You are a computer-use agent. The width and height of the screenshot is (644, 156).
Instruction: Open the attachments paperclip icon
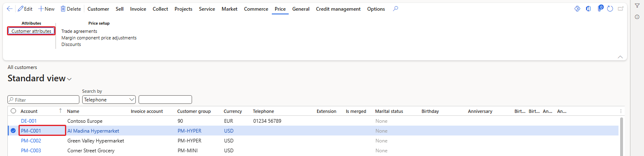(x=600, y=9)
